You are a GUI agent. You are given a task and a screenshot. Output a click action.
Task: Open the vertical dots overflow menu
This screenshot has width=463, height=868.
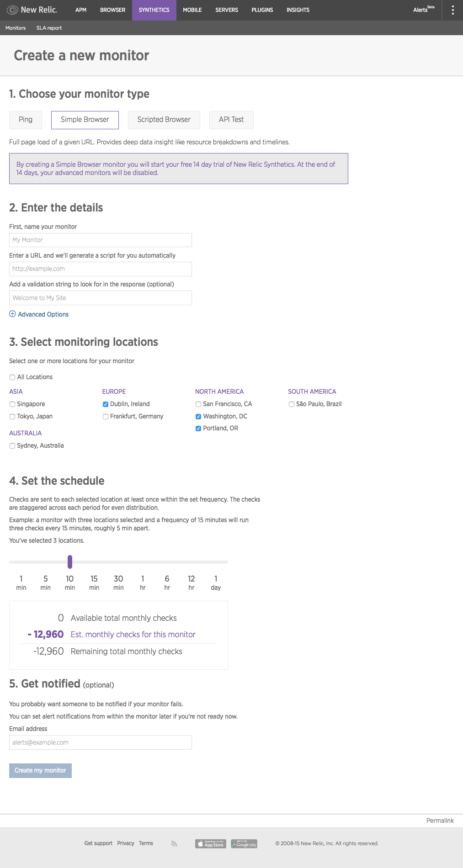(x=452, y=10)
